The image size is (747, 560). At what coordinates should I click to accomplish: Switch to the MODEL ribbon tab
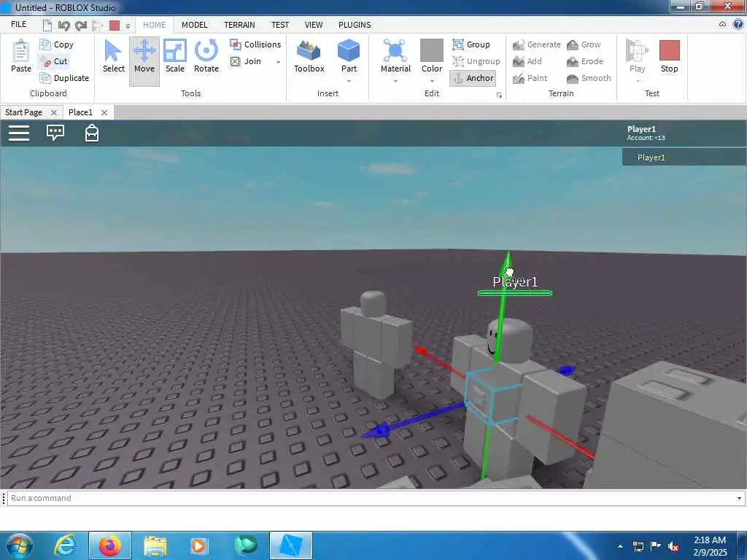(x=194, y=25)
